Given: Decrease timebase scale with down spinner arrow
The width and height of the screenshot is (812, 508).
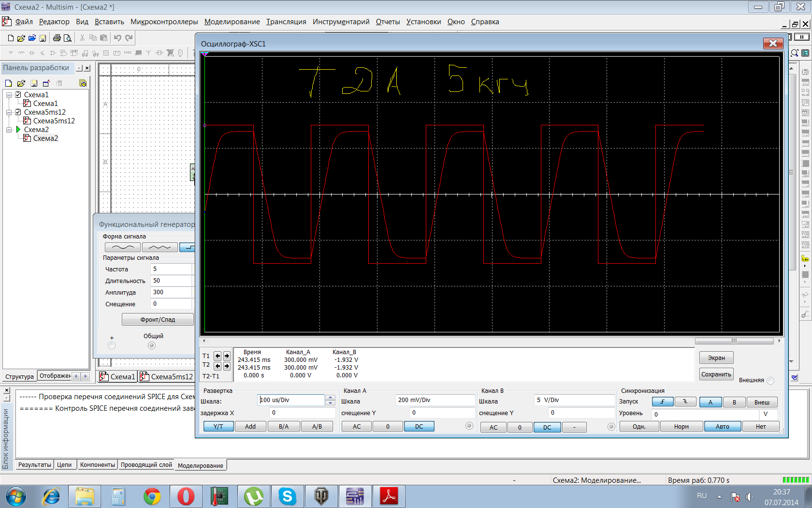Looking at the screenshot, I should [x=330, y=403].
